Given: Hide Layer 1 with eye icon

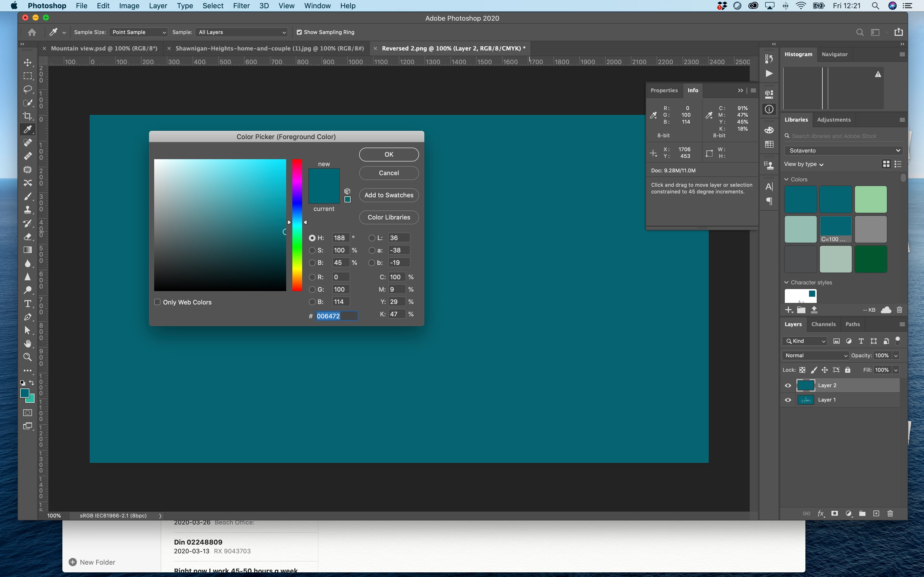Looking at the screenshot, I should pyautogui.click(x=788, y=400).
